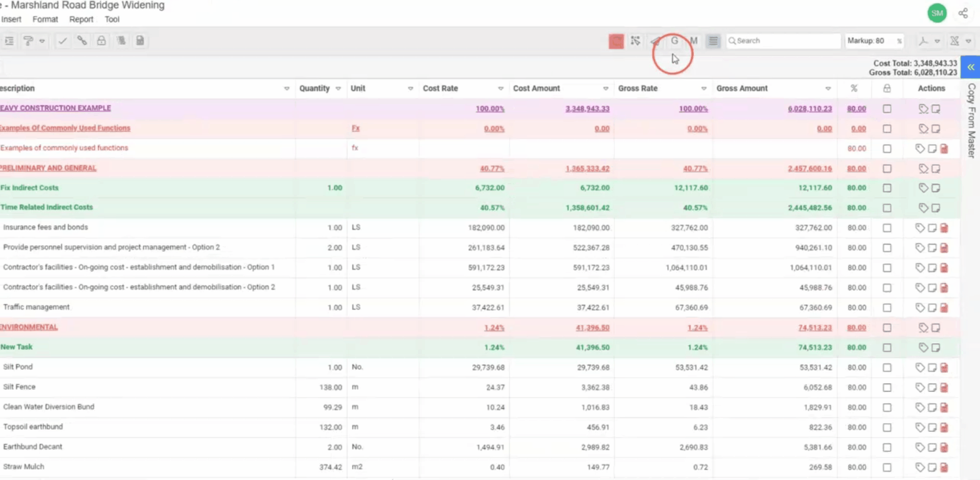Screen dimensions: 980x480
Task: Toggle checkbox on Preliminary and General row
Action: (887, 168)
